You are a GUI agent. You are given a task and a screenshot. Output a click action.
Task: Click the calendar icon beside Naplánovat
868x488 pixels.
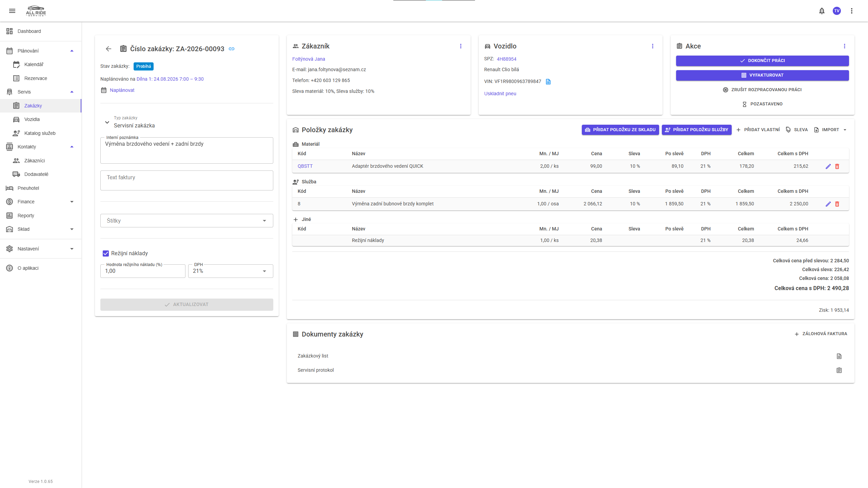point(104,90)
